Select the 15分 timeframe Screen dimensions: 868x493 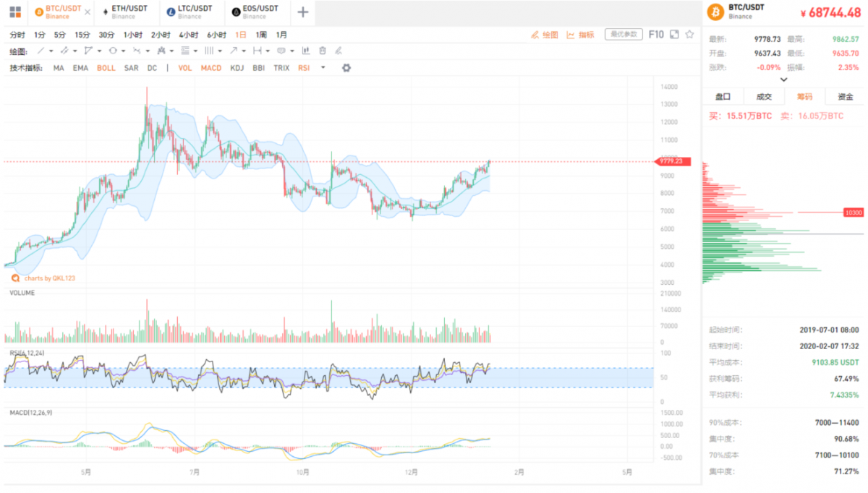click(82, 35)
